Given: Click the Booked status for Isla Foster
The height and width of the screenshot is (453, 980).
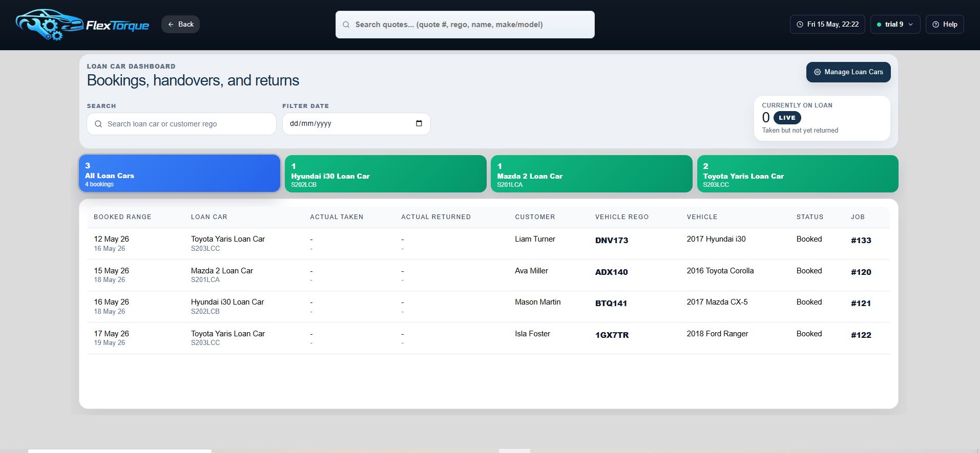Looking at the screenshot, I should (809, 334).
